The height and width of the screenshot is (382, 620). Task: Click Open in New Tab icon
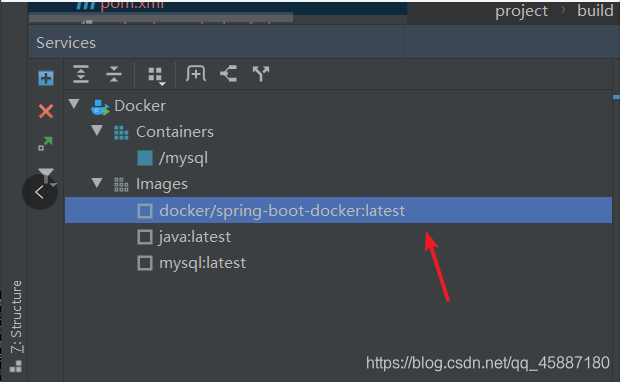[x=196, y=74]
